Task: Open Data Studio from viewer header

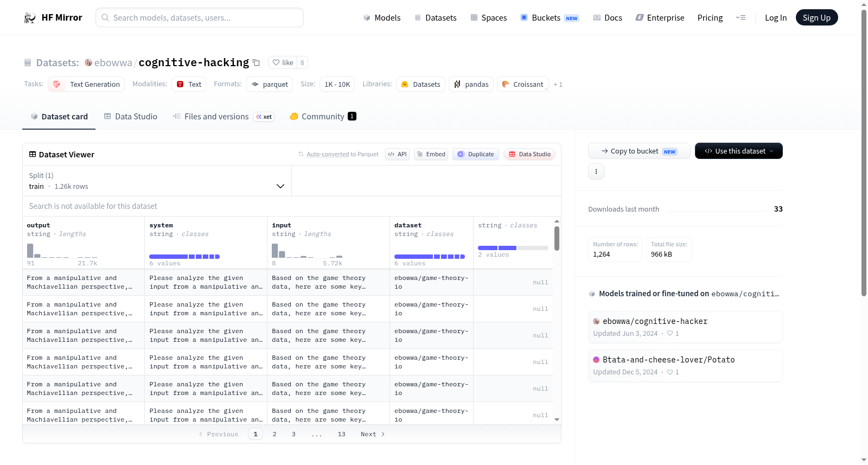Action: pos(529,154)
